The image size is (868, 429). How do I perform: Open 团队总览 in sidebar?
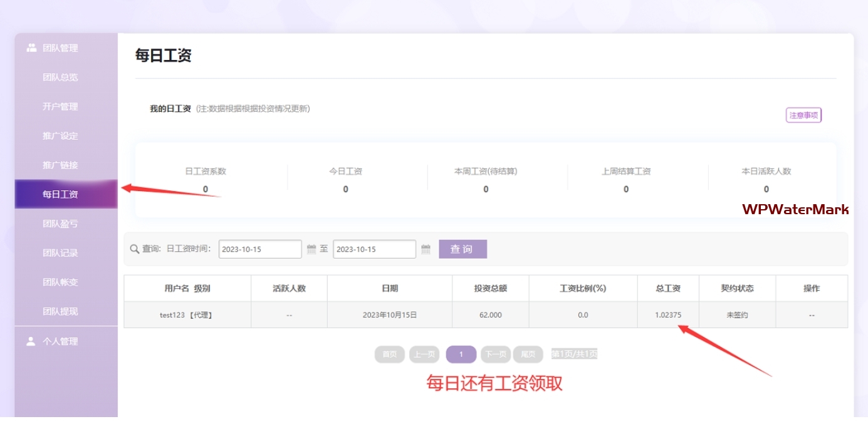60,78
